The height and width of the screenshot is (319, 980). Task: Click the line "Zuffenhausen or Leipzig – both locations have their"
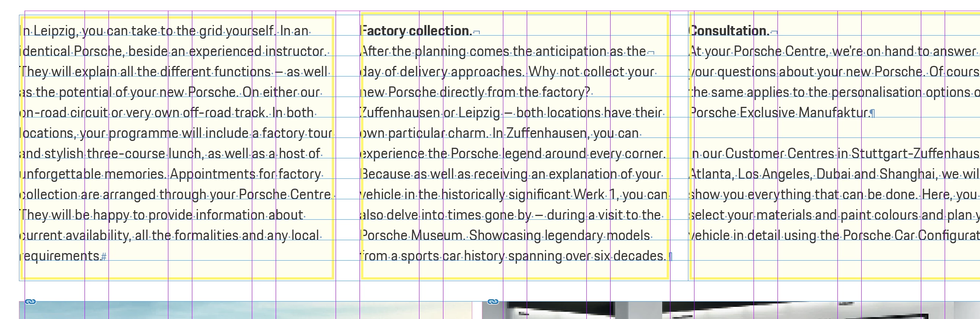[511, 113]
